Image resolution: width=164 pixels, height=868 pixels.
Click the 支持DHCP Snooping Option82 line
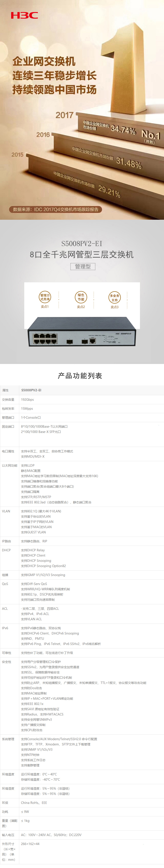tap(44, 566)
